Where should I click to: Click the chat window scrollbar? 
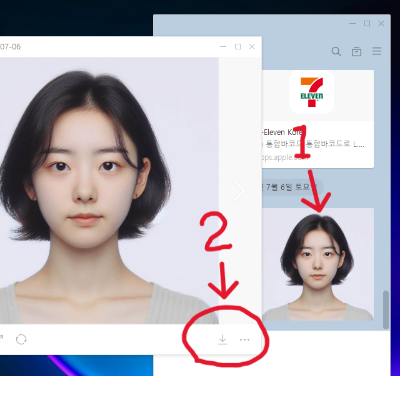point(386,310)
